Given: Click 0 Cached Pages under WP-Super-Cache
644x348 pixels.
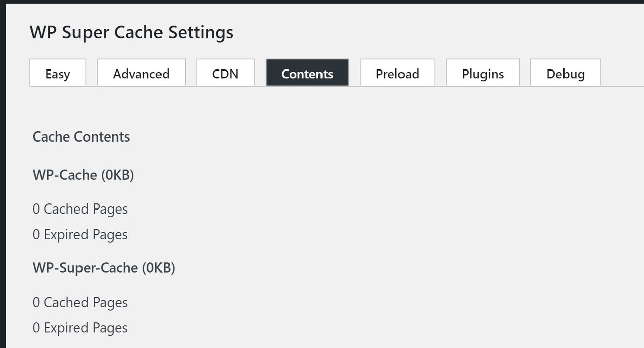Looking at the screenshot, I should (x=80, y=303).
